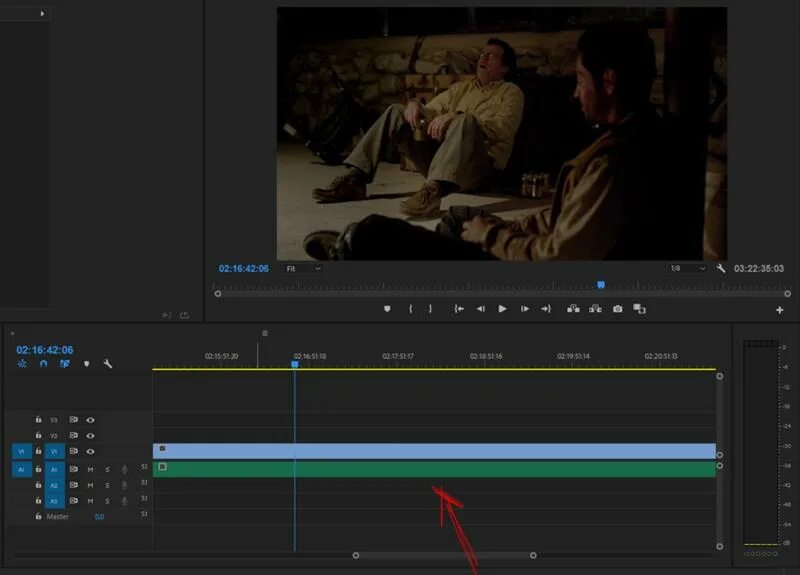This screenshot has width=800, height=575.
Task: Mute audio track A3
Action: coord(90,501)
